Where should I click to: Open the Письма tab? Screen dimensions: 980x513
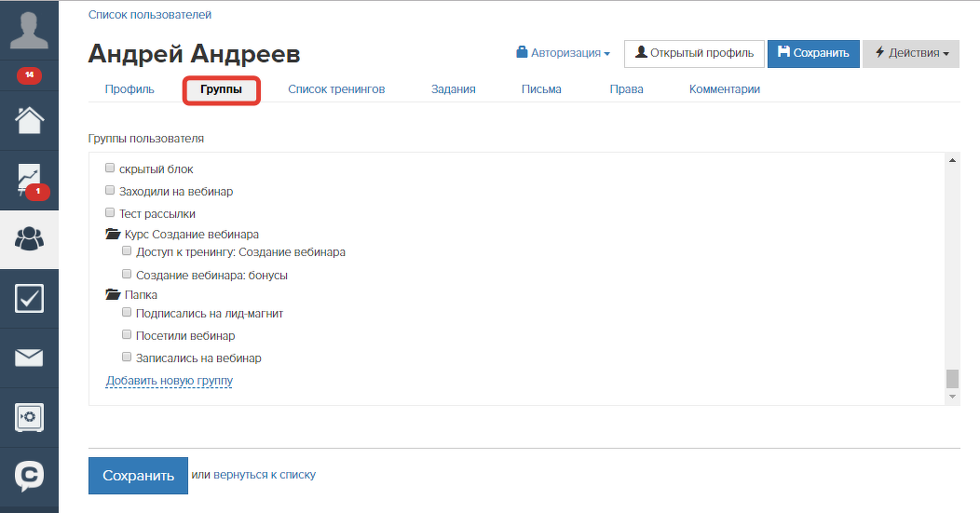pos(541,89)
